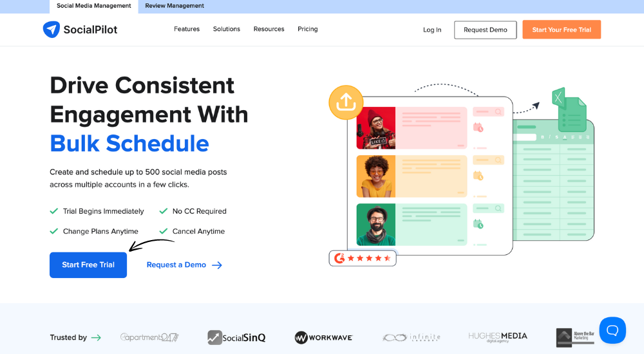Switch to the Social Media Management tab
This screenshot has width=644, height=354.
(x=93, y=6)
